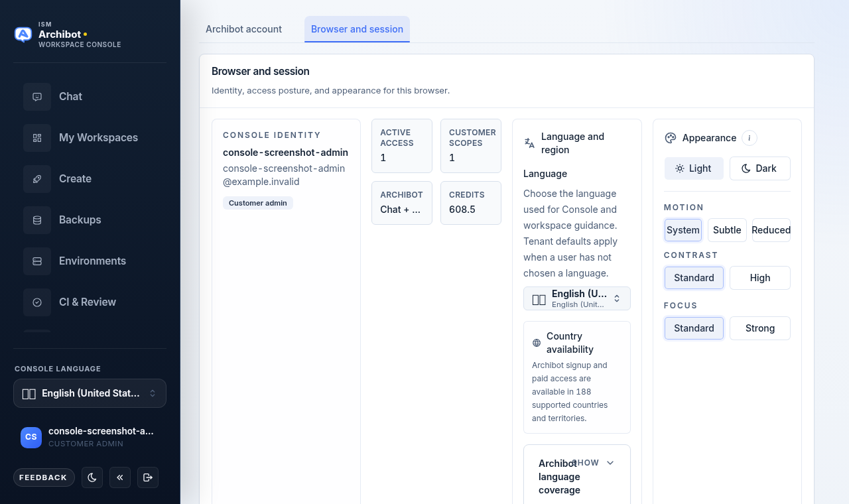Click the CI & Review check icon
Image resolution: width=849 pixels, height=504 pixels.
click(x=37, y=302)
